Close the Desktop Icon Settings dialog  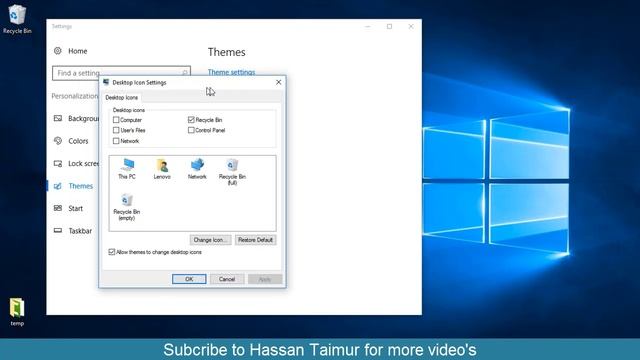pos(278,82)
